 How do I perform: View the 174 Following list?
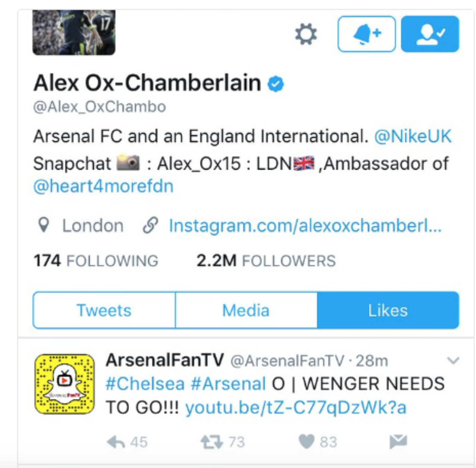coord(96,260)
